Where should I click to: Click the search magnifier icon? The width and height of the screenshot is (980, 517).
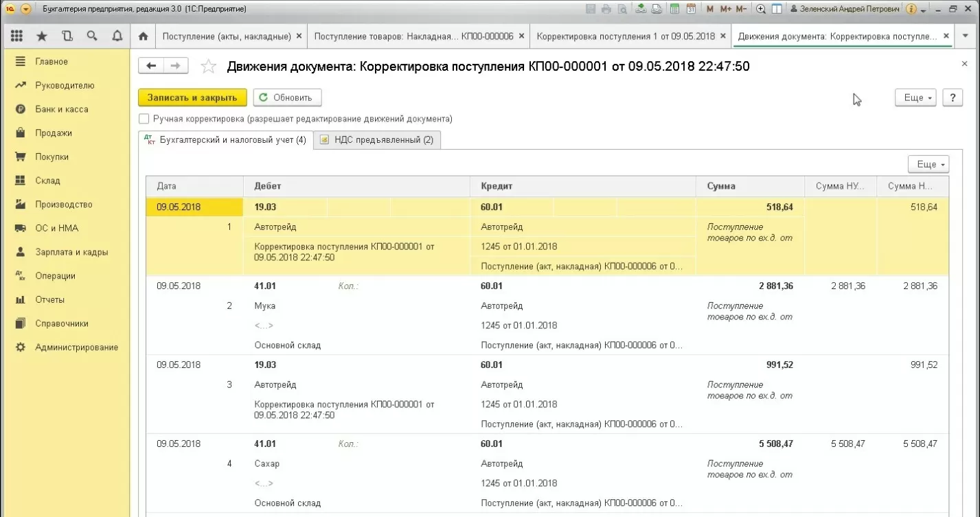92,36
